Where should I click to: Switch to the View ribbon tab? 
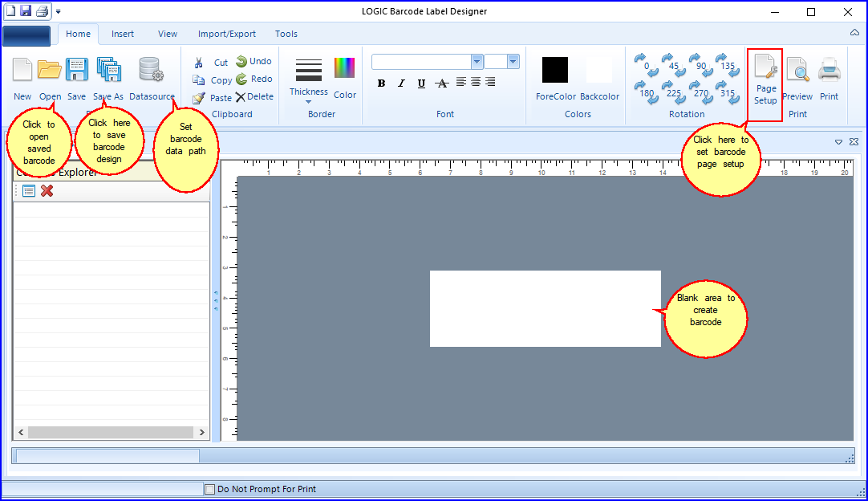[x=167, y=34]
